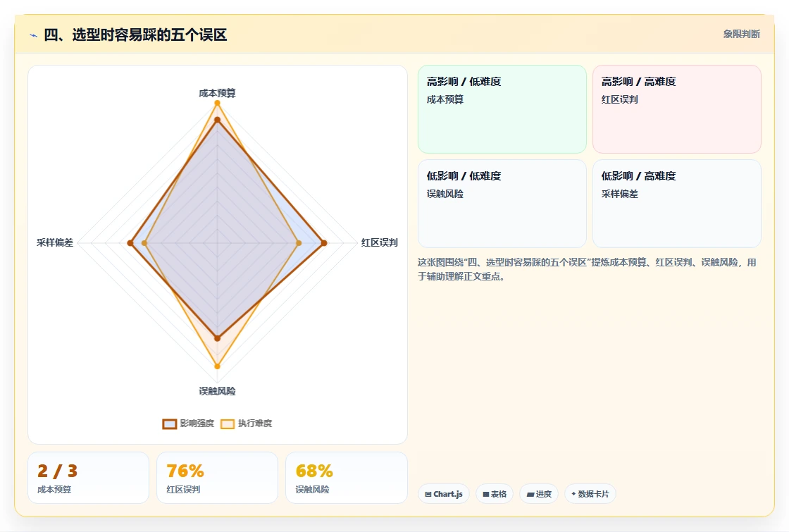
Task: Click the 68% stat value
Action: coord(314,471)
